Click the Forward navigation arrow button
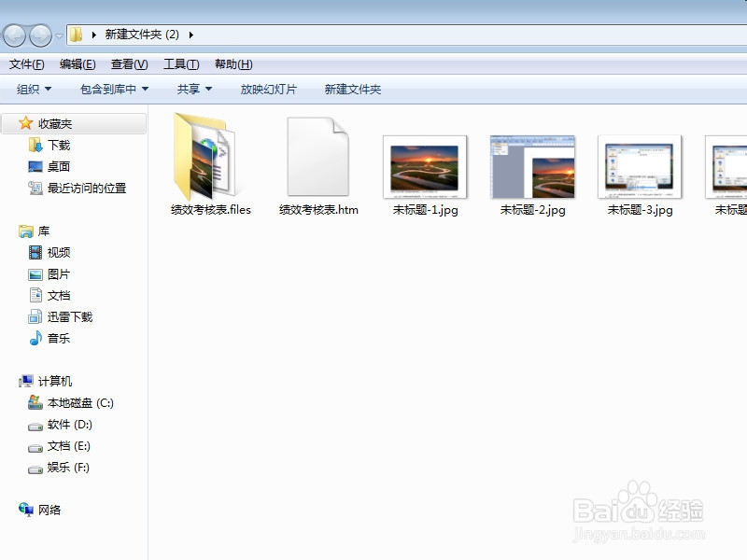This screenshot has width=747, height=560. [40, 35]
